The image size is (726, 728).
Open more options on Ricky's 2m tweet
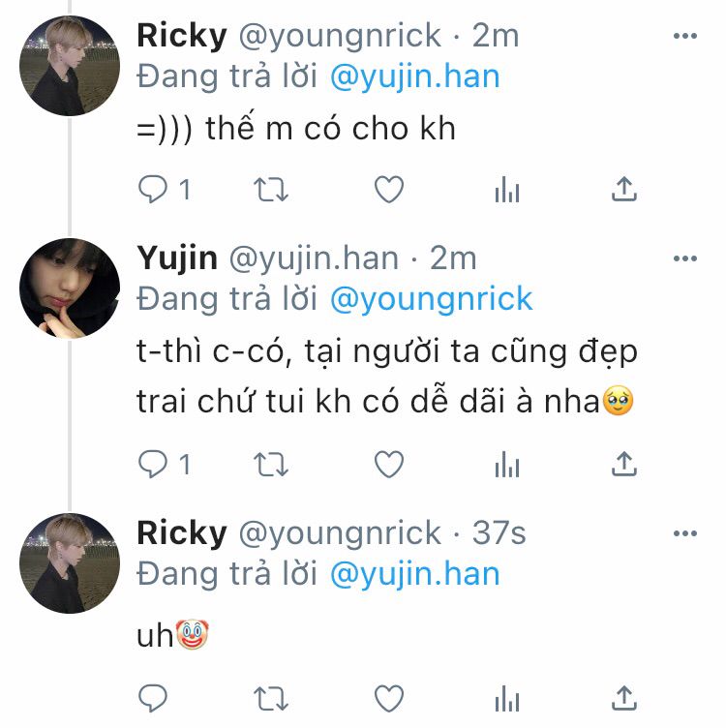pyautogui.click(x=685, y=36)
